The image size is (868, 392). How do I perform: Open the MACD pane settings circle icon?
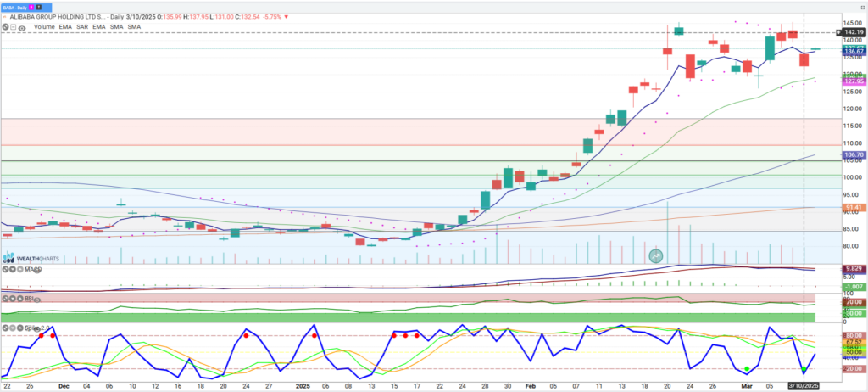tap(6, 270)
